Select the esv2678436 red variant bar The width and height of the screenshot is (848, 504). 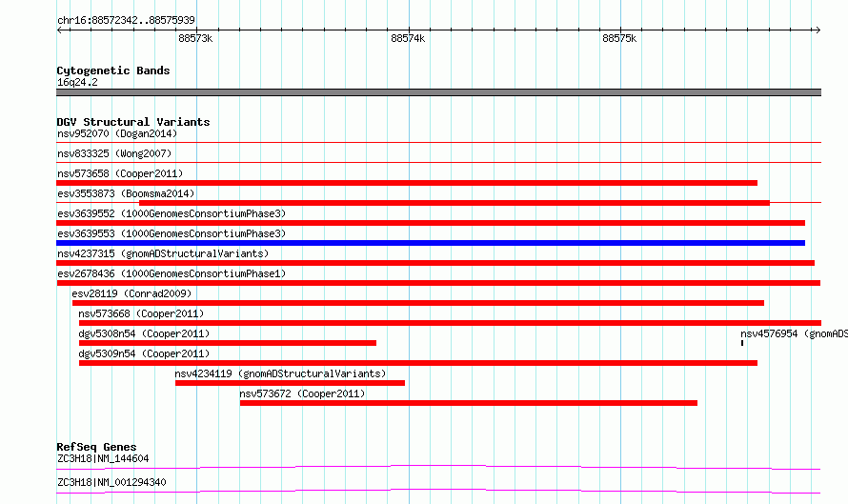click(x=438, y=283)
